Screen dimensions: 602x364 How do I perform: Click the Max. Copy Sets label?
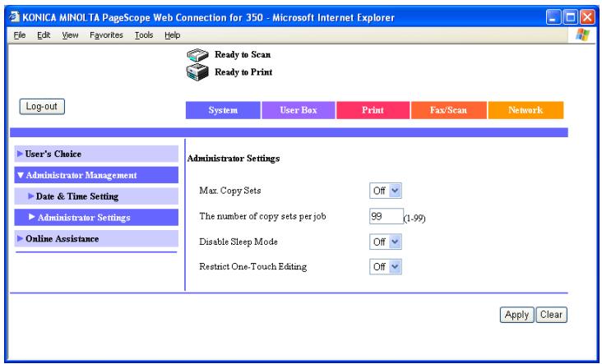pos(230,191)
